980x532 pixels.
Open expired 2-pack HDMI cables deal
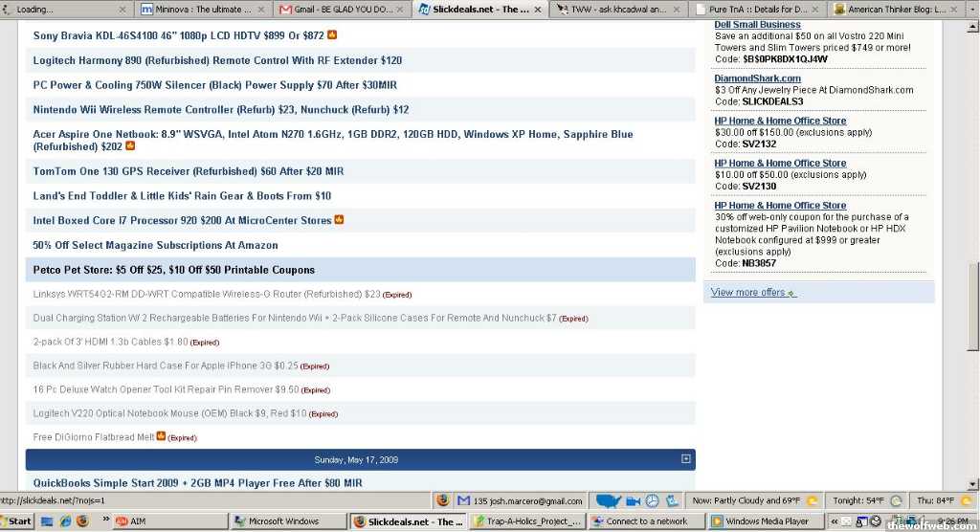point(111,342)
